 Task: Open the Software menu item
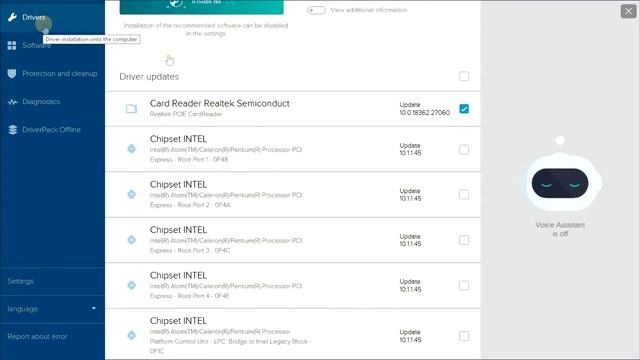[x=52, y=45]
